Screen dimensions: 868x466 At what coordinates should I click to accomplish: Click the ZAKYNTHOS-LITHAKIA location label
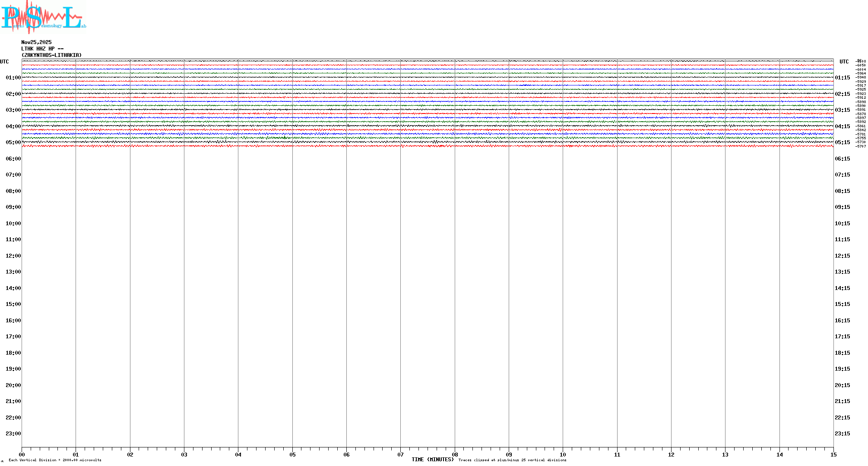[x=51, y=55]
